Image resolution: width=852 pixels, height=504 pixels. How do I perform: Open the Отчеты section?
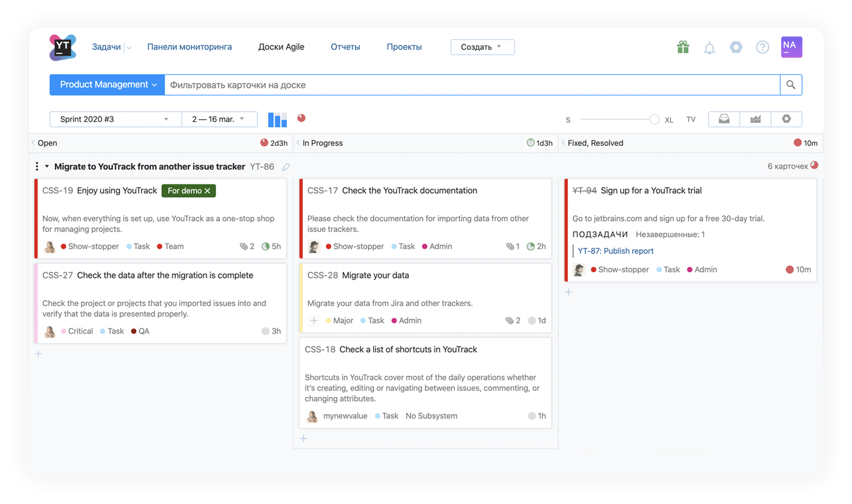tap(345, 47)
